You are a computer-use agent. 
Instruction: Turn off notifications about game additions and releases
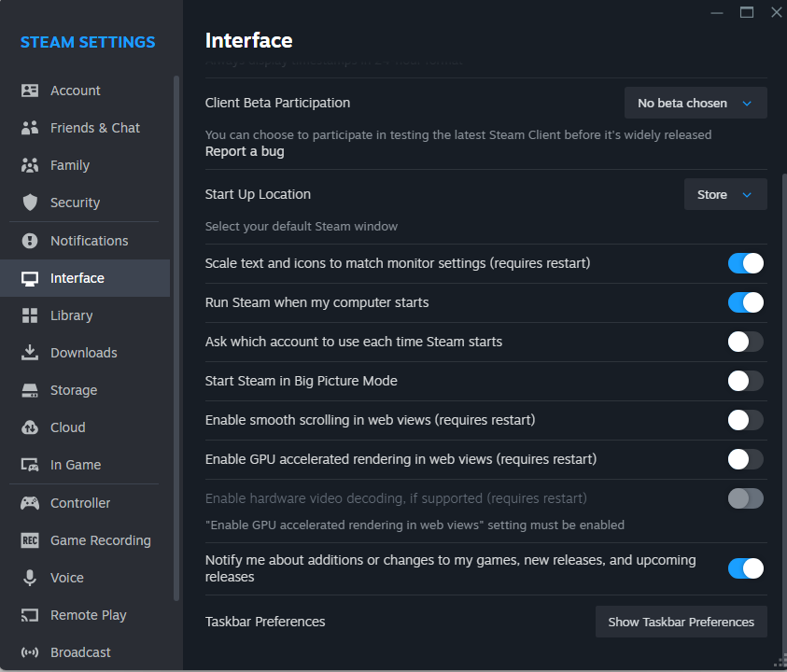tap(745, 568)
